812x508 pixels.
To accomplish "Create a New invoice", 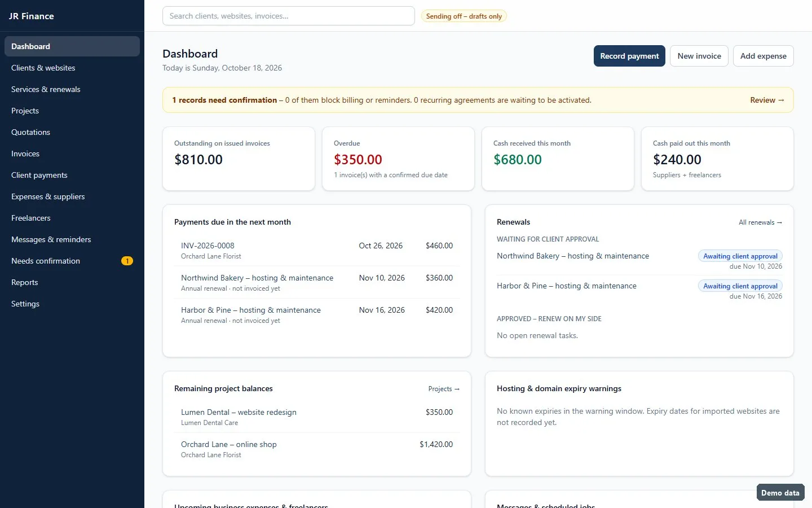I will point(699,56).
